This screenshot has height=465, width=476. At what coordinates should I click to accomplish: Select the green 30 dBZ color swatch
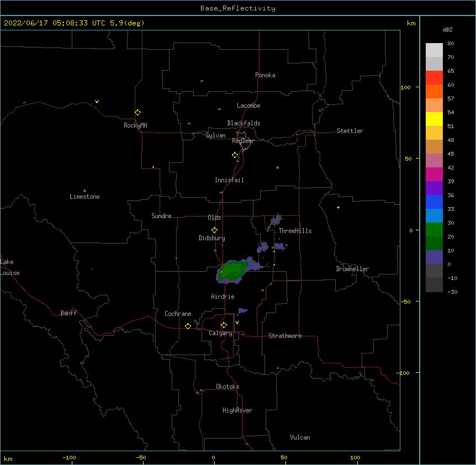point(434,230)
